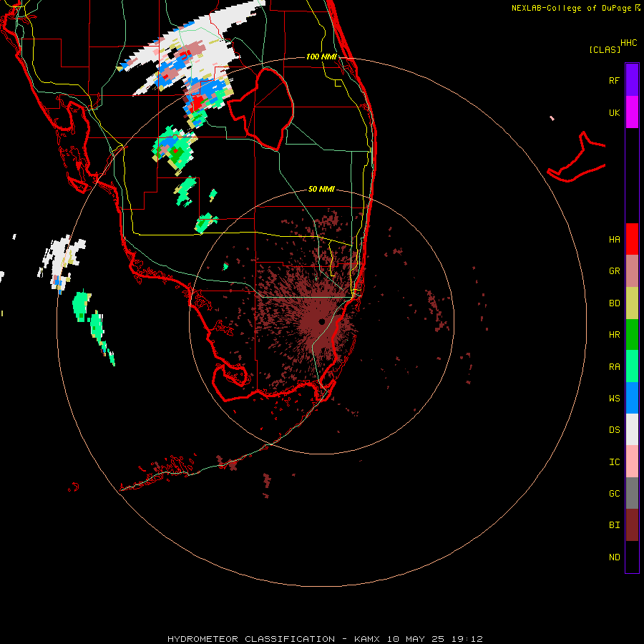The height and width of the screenshot is (644, 644).
Task: Click the ND black legend swatch
Action: (632, 557)
